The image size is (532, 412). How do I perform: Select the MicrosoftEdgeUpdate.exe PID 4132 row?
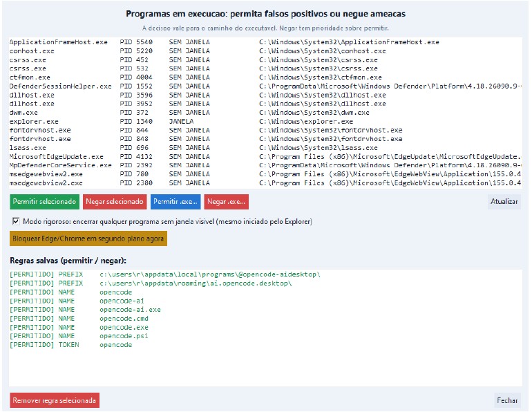(265, 156)
